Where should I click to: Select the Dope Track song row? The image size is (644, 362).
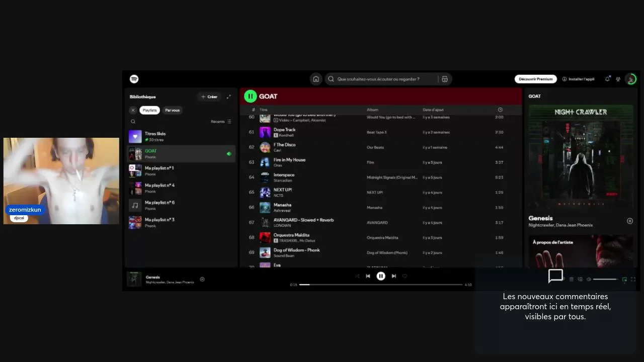(381, 132)
